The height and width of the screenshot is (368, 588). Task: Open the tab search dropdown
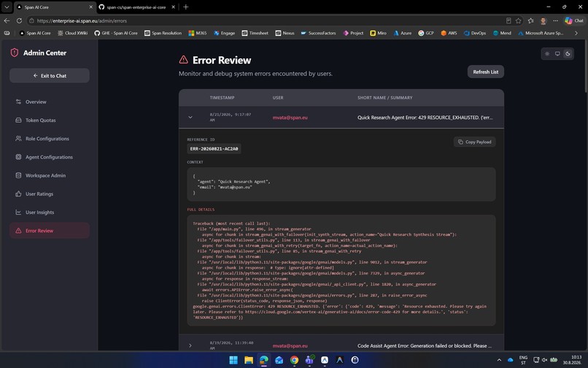[x=7, y=7]
